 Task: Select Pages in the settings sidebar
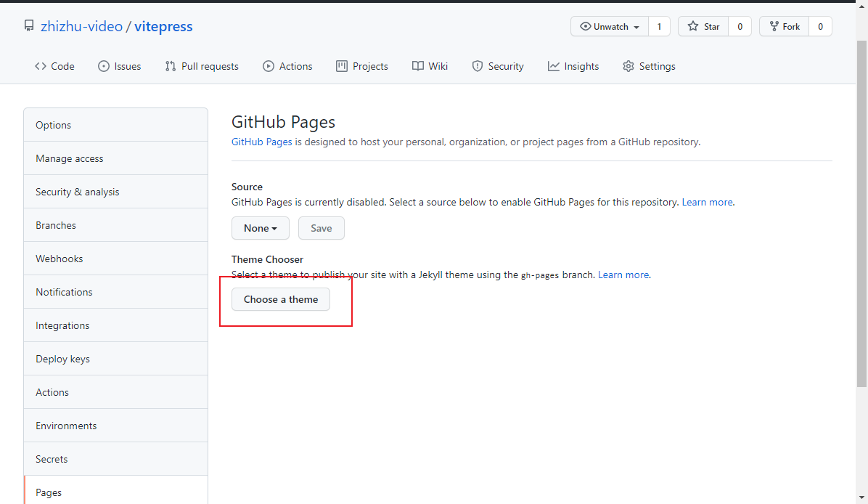[115, 490]
